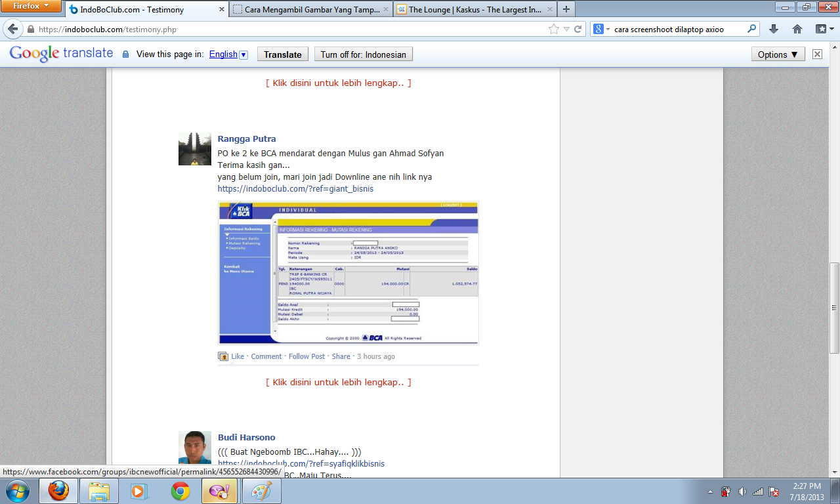Open the Bookmarks menu button

tap(824, 29)
